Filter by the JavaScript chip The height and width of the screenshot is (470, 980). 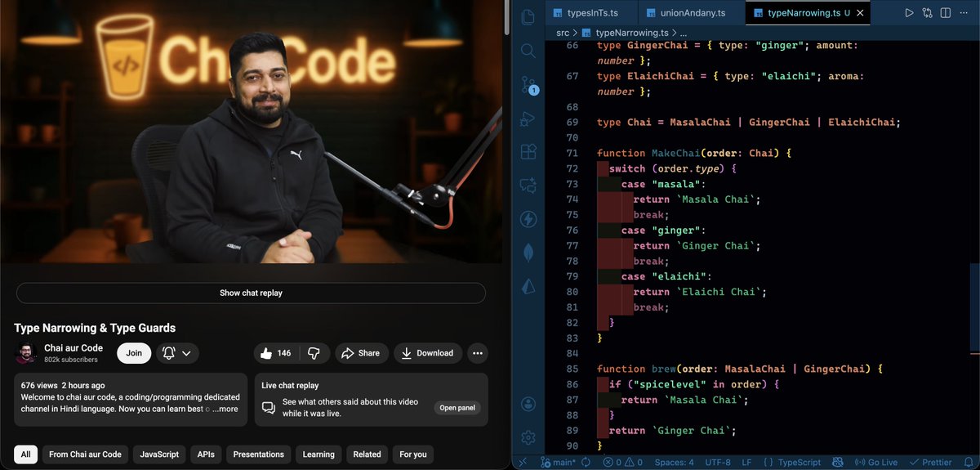click(159, 454)
